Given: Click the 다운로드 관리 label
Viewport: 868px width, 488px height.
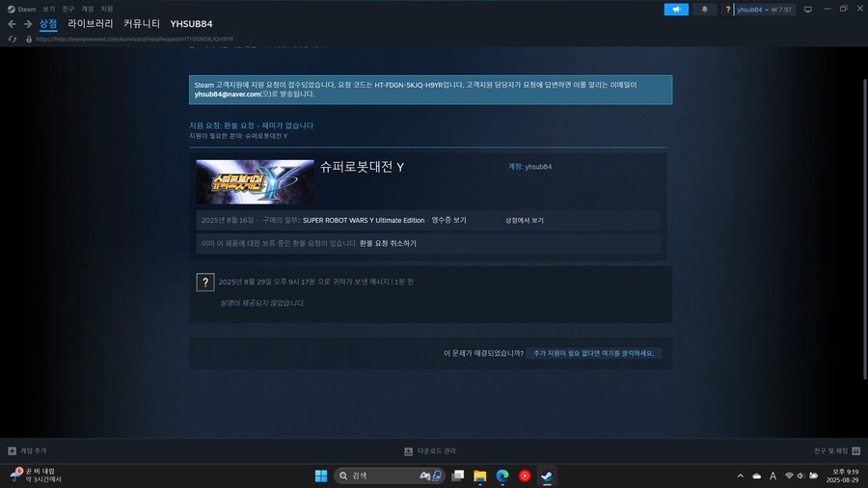Looking at the screenshot, I should pos(436,451).
